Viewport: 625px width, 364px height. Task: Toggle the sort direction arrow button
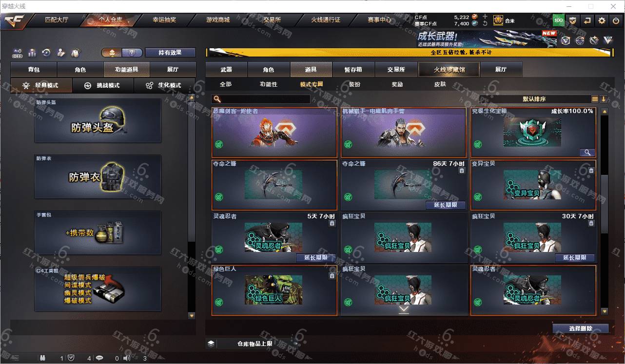[x=604, y=99]
